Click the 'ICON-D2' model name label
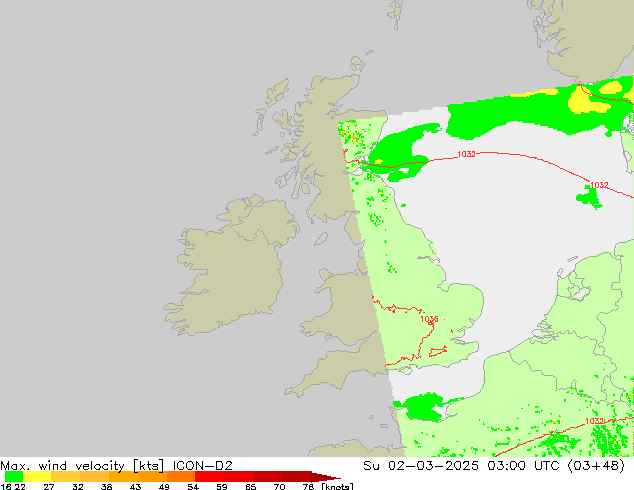 click(203, 466)
